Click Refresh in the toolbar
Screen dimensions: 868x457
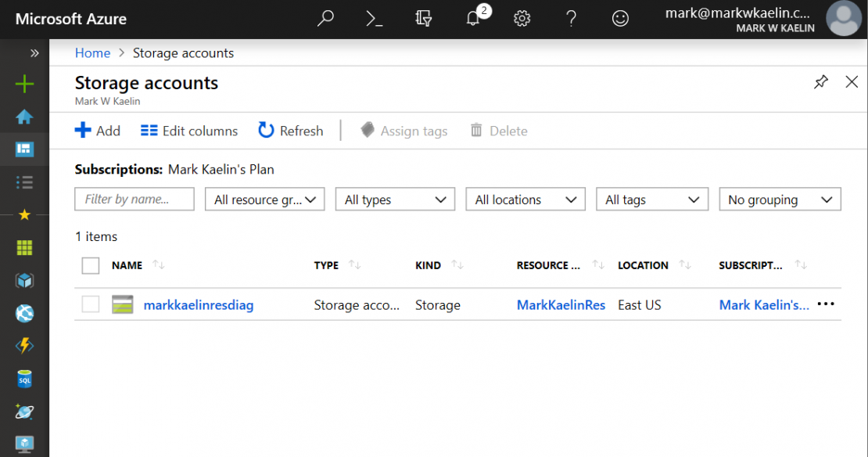[291, 131]
